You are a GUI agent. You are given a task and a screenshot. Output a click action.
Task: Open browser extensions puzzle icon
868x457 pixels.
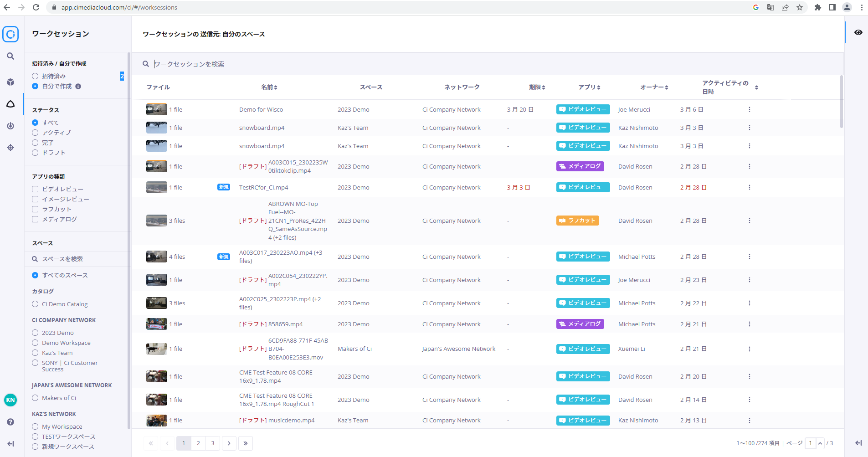(818, 7)
